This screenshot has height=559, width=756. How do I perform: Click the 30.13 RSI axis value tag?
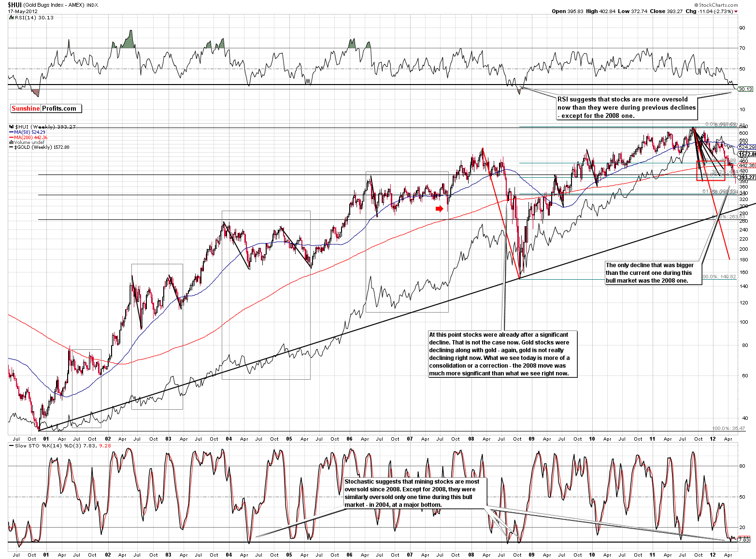[x=745, y=89]
